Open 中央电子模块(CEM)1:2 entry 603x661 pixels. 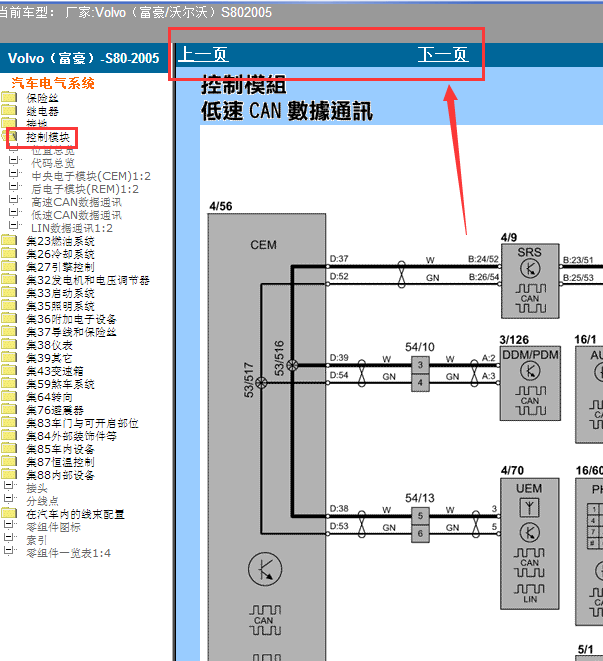(91, 176)
